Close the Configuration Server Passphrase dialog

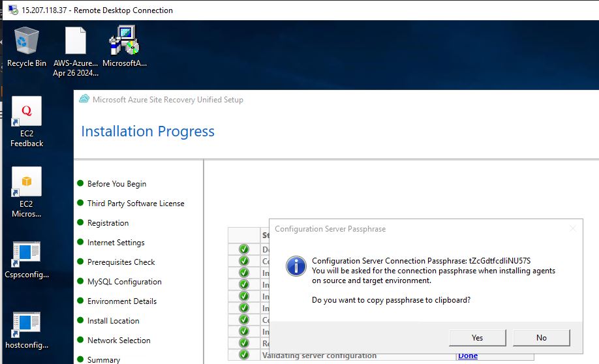tap(572, 229)
